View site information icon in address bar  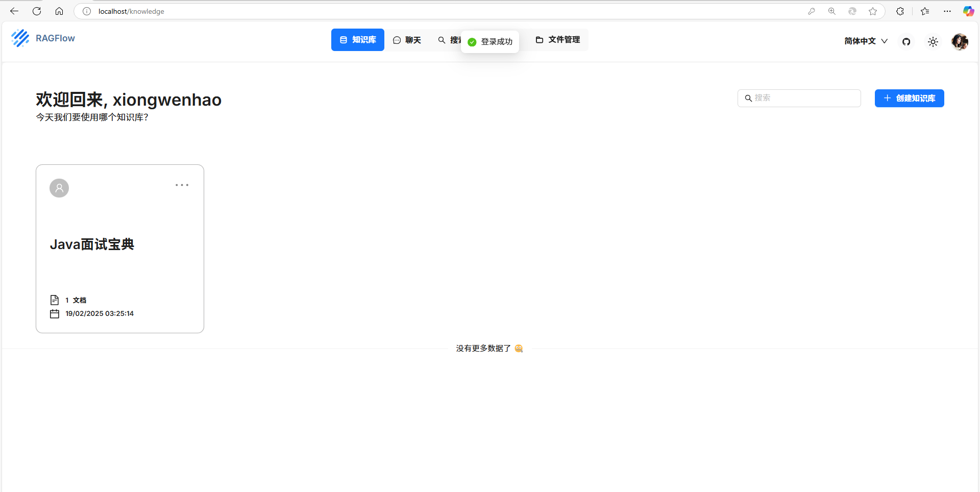(x=87, y=11)
